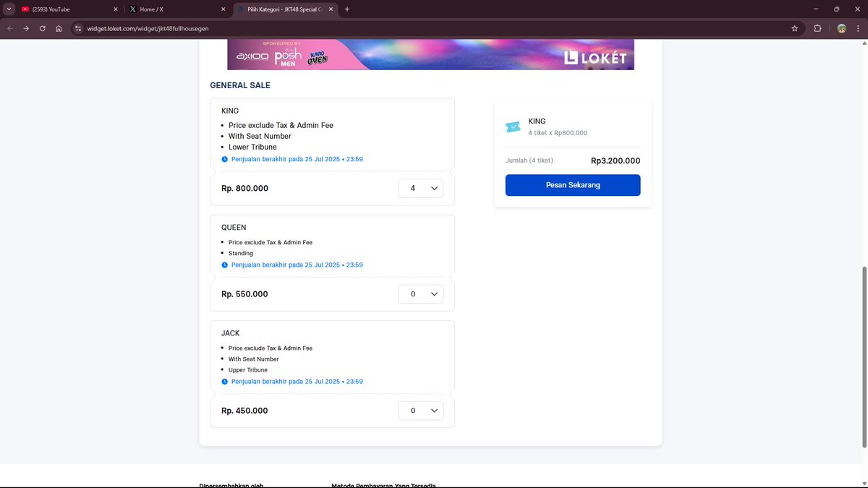This screenshot has width=868, height=488.
Task: Click JACK 'With Seat Number' text
Action: click(x=254, y=359)
